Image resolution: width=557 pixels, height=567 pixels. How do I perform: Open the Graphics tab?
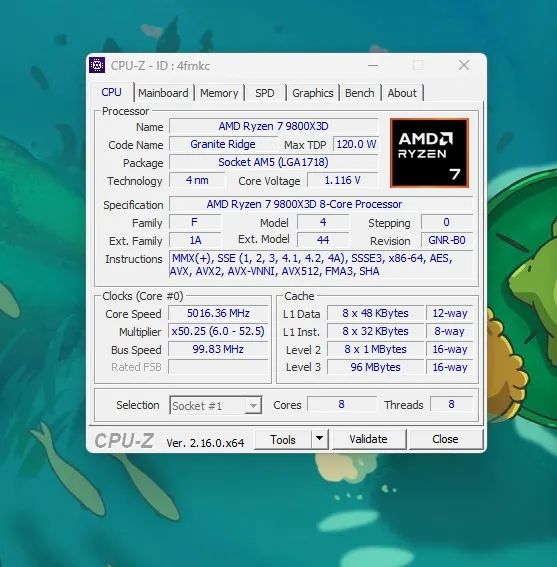pos(312,93)
